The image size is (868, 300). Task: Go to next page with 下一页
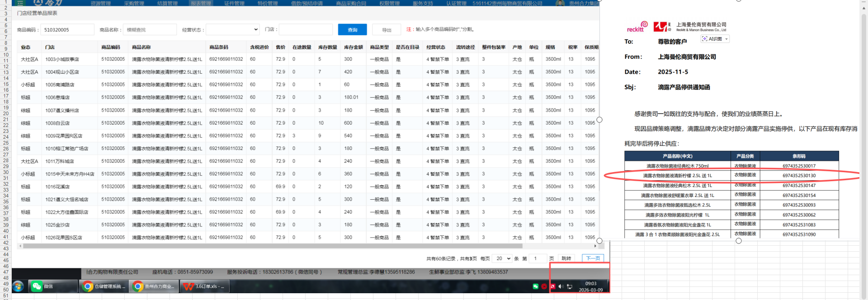(592, 258)
